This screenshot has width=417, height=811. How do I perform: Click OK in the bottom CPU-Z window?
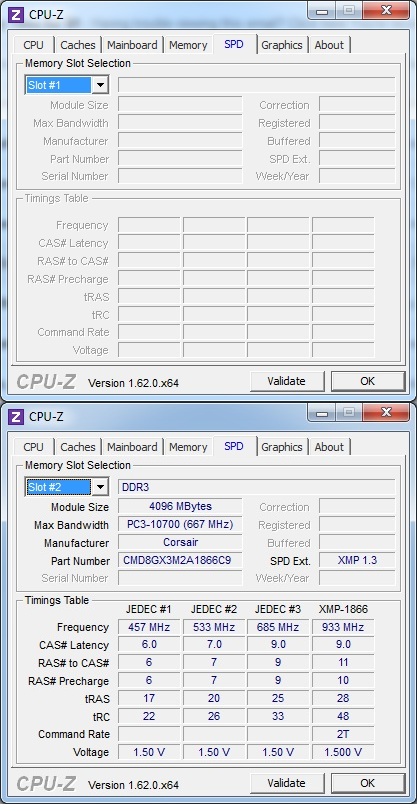tap(367, 783)
